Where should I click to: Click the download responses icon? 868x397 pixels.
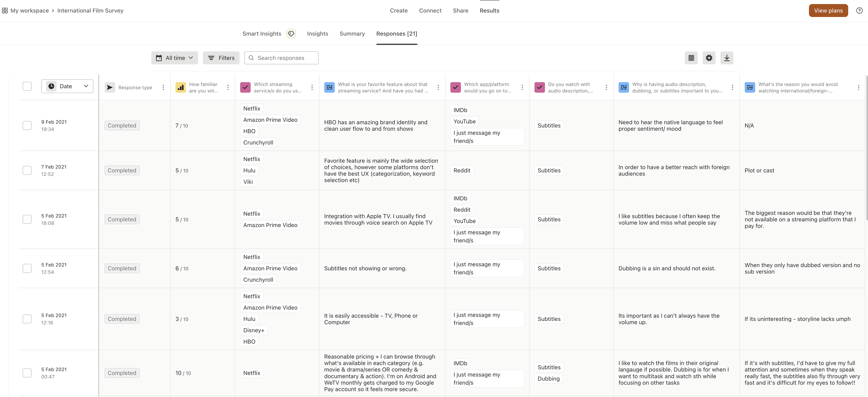click(727, 58)
